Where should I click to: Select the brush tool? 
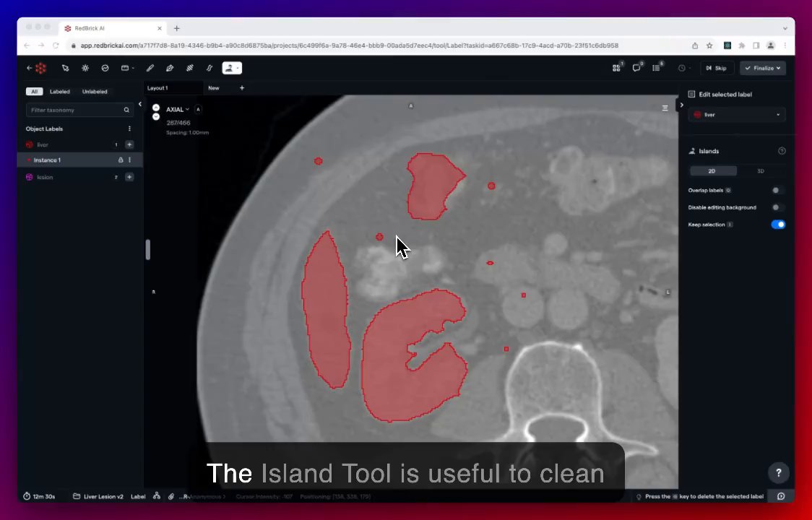coord(150,68)
